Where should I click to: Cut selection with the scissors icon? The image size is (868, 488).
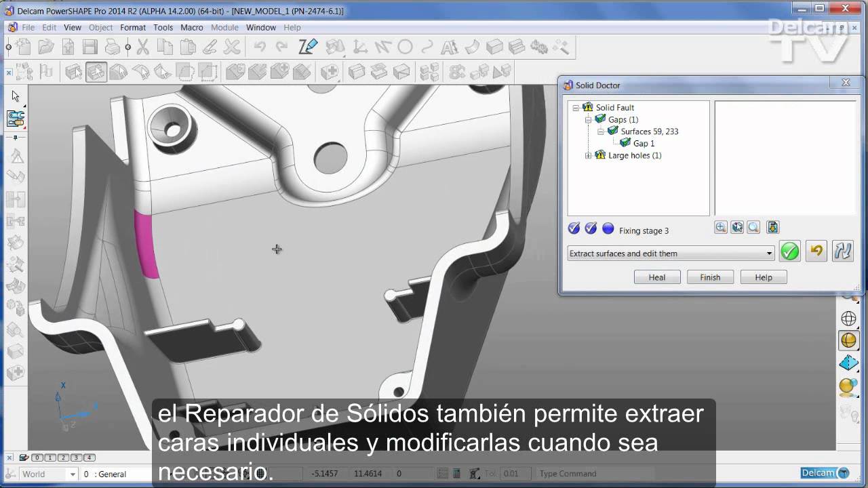142,47
